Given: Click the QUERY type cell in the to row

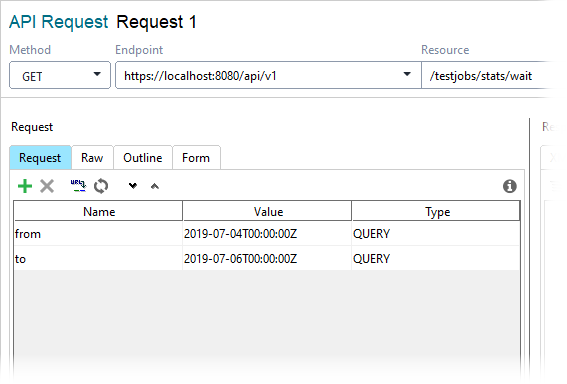Looking at the screenshot, I should (436, 259).
